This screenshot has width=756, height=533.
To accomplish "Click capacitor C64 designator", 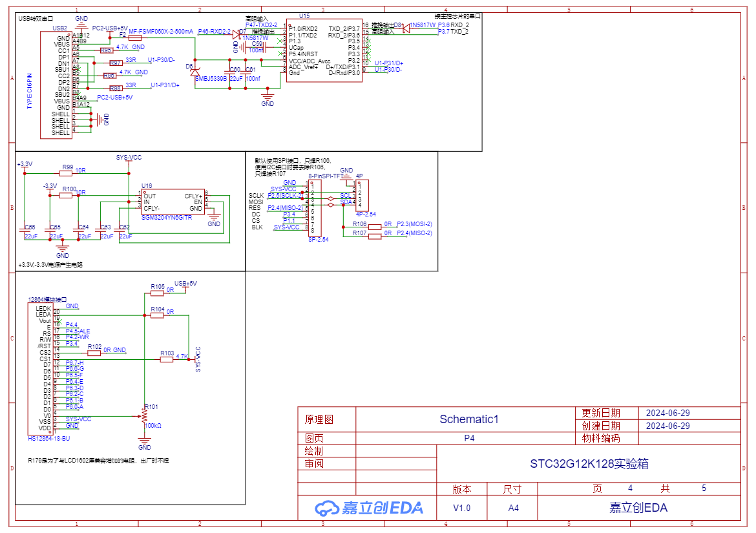I will [83, 227].
